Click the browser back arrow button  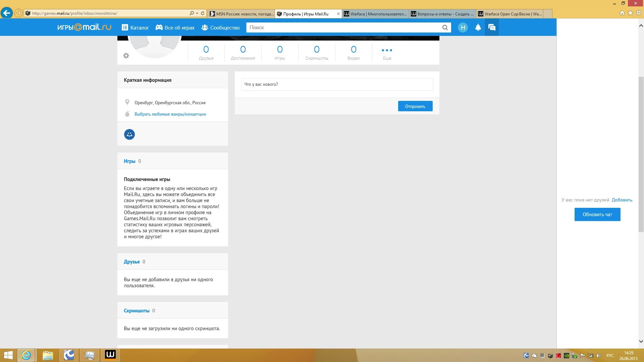point(6,13)
